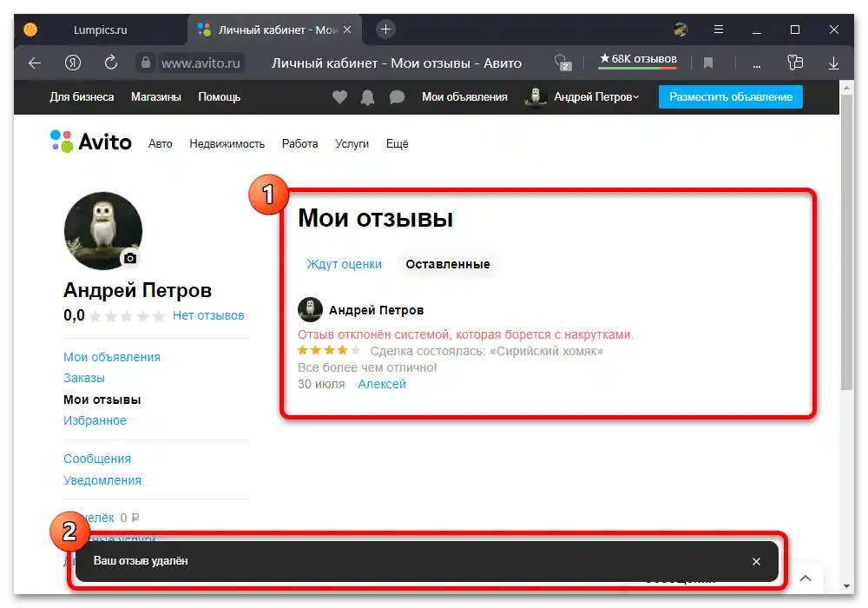Image resolution: width=868 pixels, height=608 pixels.
Task: Open Мои объявления in the sidebar
Action: [x=112, y=357]
